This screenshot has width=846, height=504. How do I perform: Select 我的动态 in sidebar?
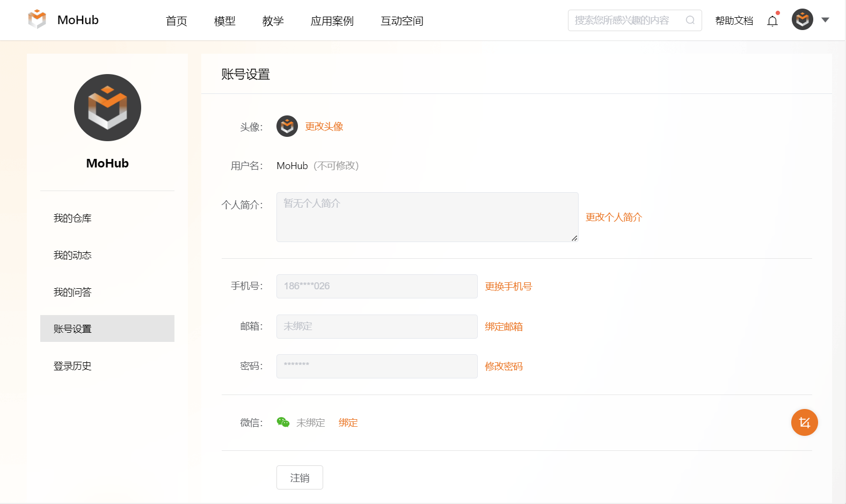click(x=107, y=255)
